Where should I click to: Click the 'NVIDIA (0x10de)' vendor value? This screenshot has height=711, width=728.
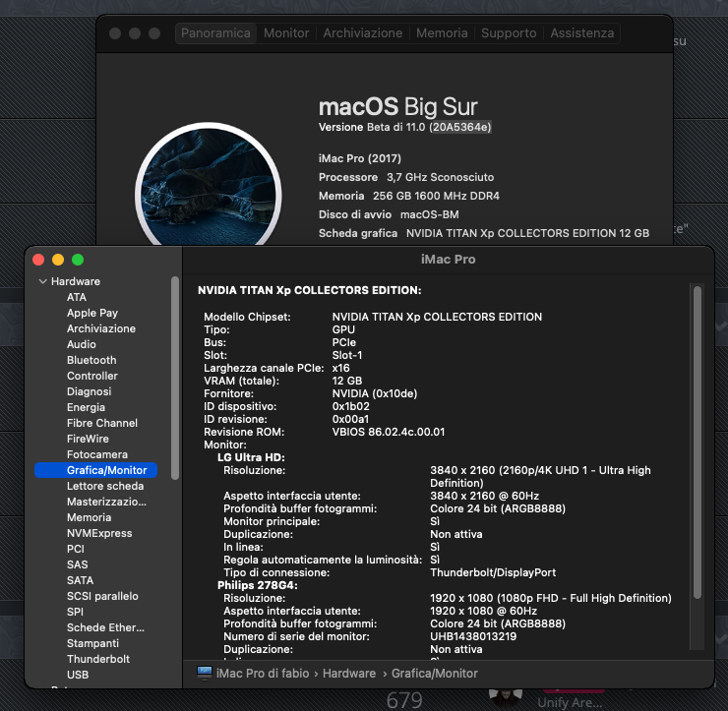375,393
